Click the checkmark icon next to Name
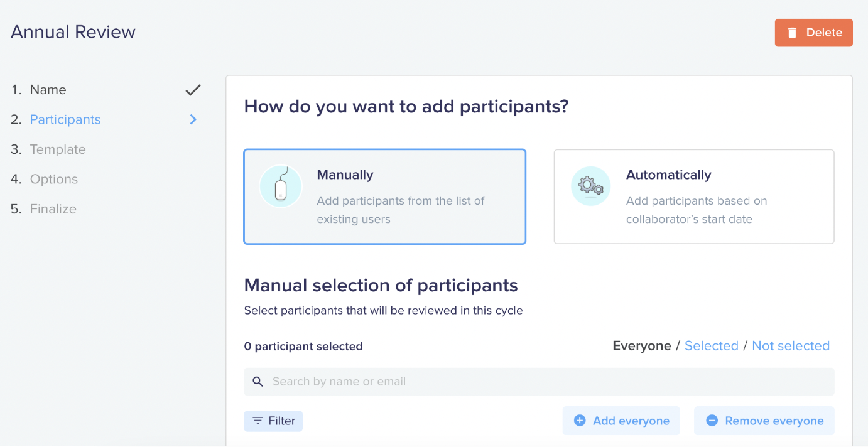868x447 pixels. (193, 90)
